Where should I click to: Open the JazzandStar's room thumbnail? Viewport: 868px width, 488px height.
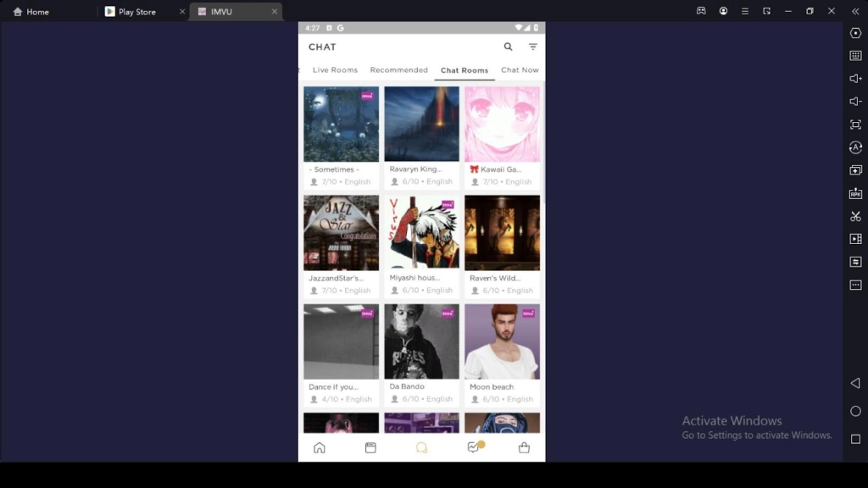[x=341, y=233]
